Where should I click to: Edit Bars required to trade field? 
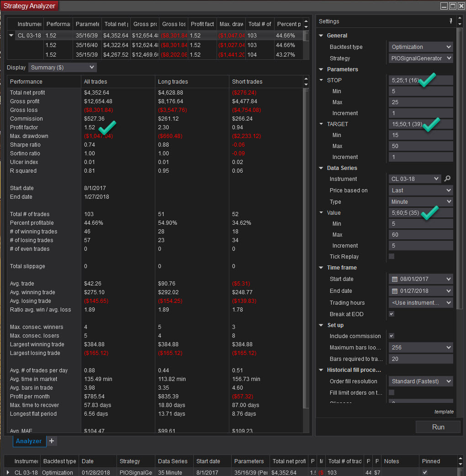tap(421, 359)
